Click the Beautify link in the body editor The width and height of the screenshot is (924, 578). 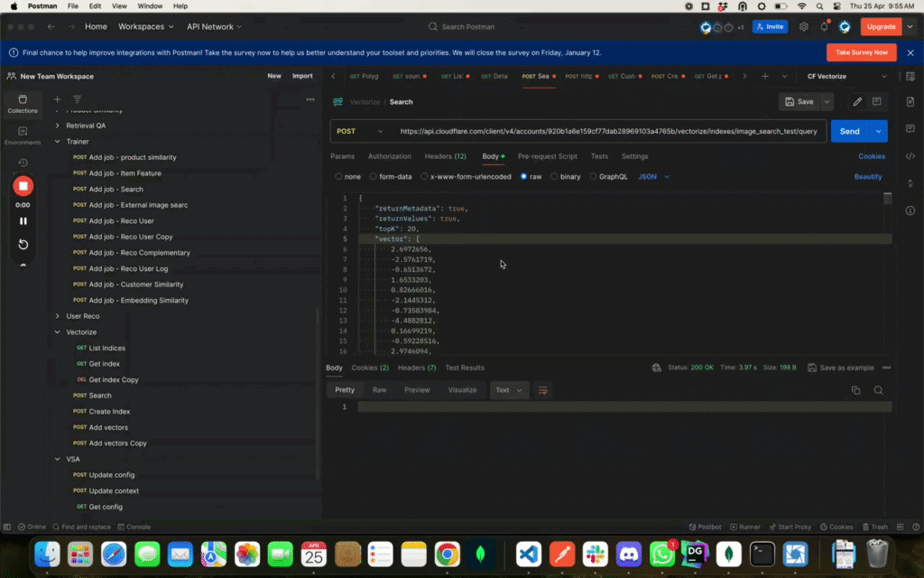867,176
